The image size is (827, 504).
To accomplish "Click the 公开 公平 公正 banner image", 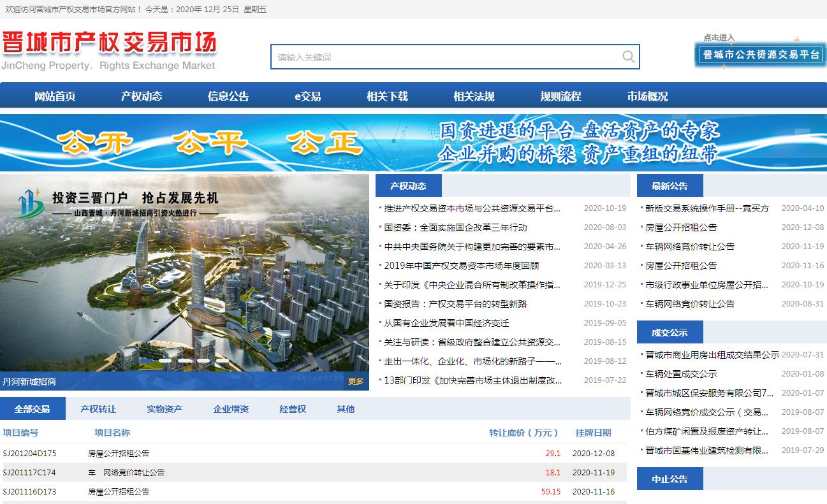I will point(413,143).
